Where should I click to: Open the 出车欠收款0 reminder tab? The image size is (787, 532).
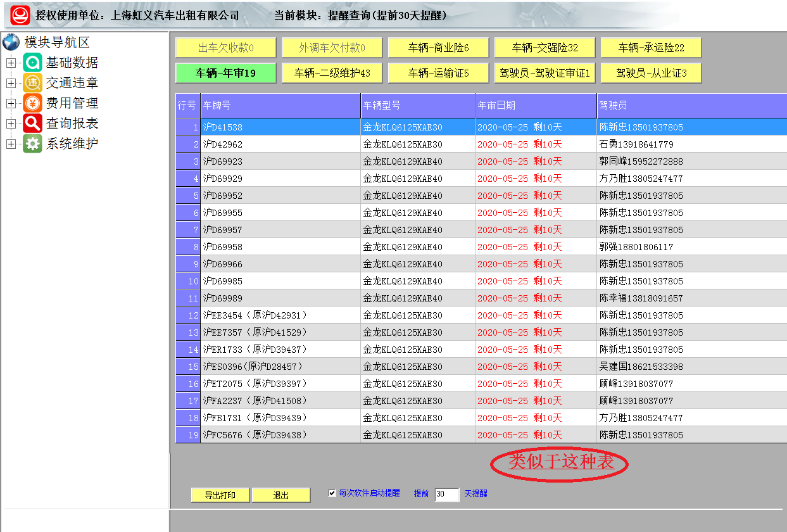(226, 48)
